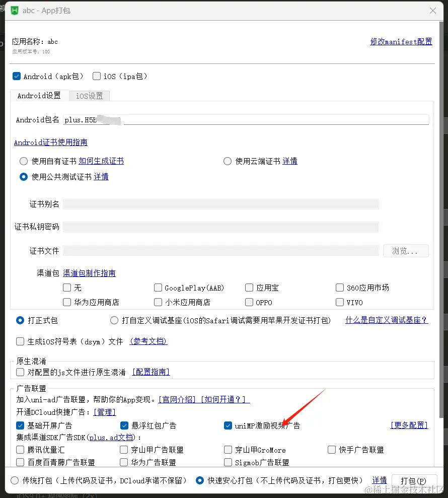
Task: Click the 打包(P) button
Action: [x=414, y=480]
